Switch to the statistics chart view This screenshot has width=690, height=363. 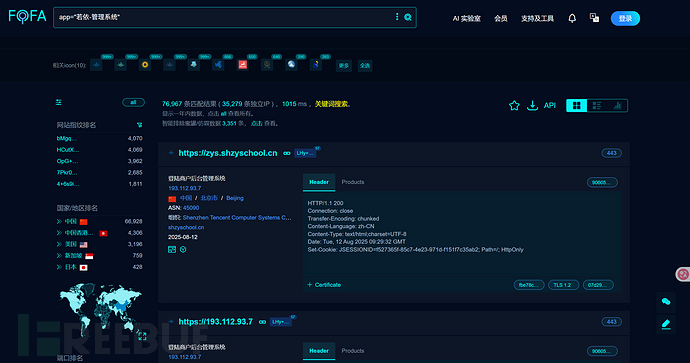(x=617, y=106)
